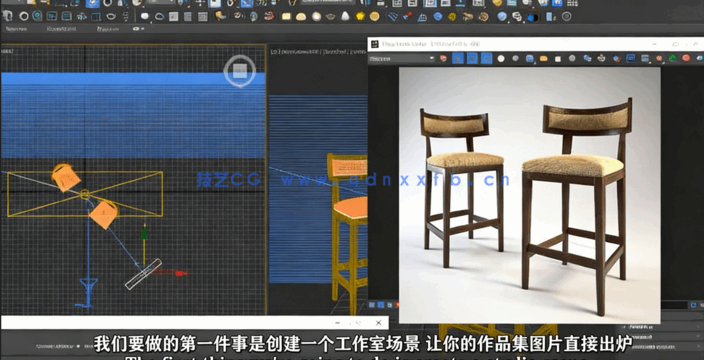Toggle the third blue channel button in frame buffer
The image size is (704, 360).
point(487,58)
